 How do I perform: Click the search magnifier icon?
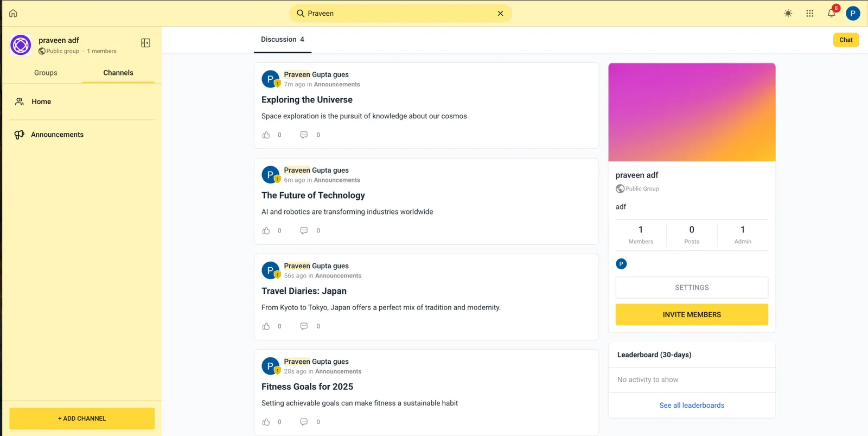300,13
